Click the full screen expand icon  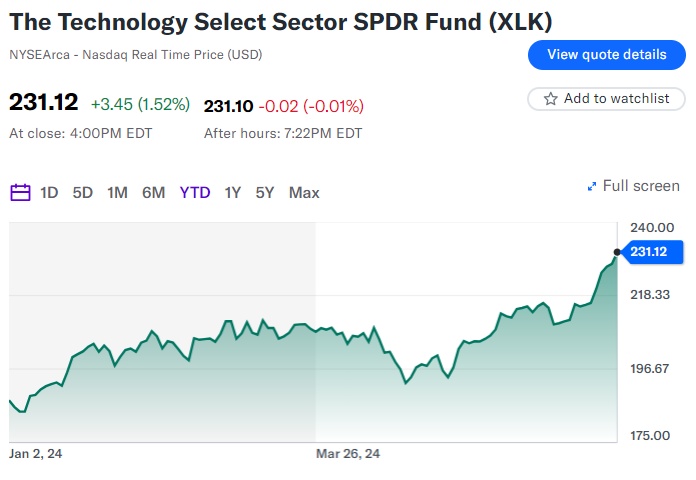click(592, 186)
